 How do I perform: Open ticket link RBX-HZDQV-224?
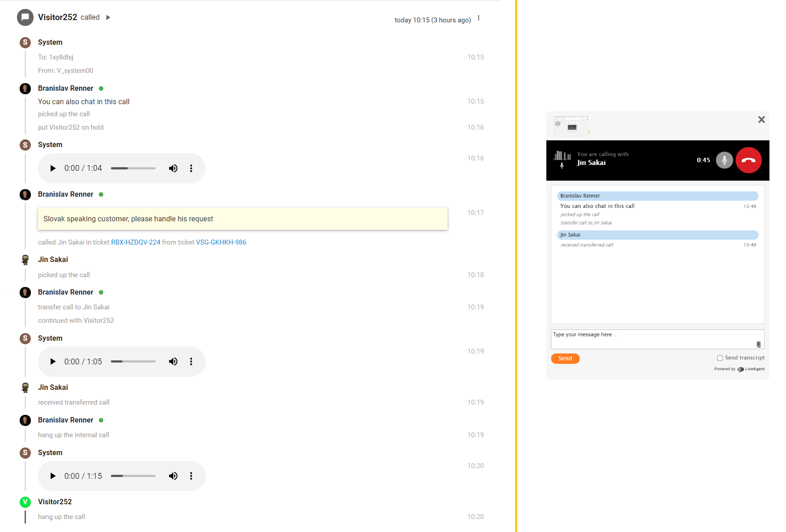tap(135, 242)
